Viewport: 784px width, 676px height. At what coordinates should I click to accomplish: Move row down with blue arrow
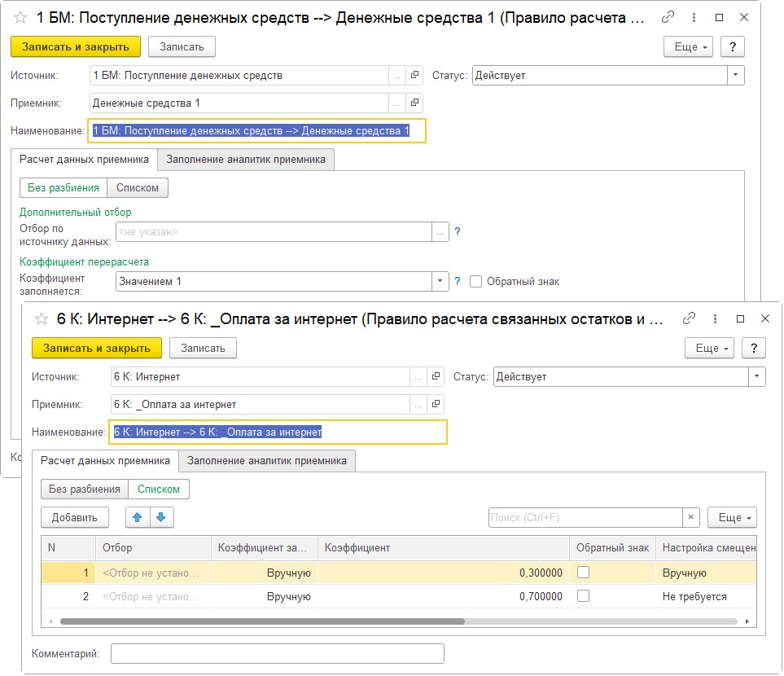click(x=161, y=517)
